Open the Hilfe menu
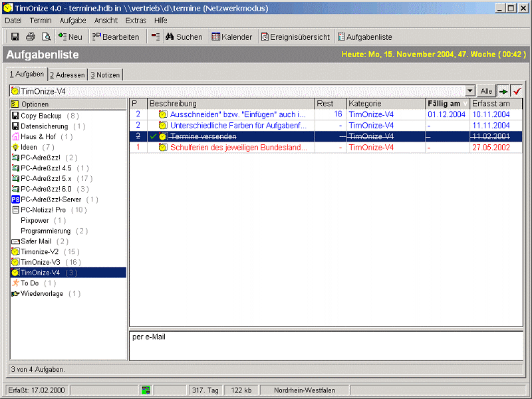This screenshot has width=532, height=399. (x=160, y=21)
